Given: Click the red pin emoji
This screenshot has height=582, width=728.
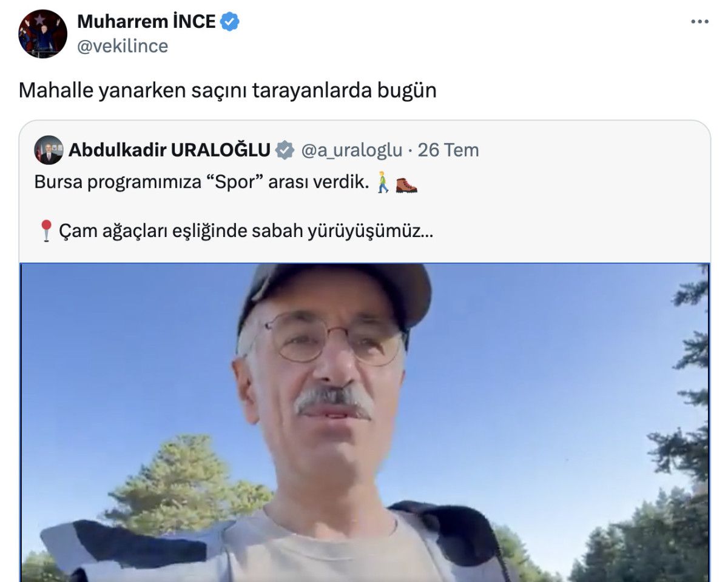Looking at the screenshot, I should 45,231.
